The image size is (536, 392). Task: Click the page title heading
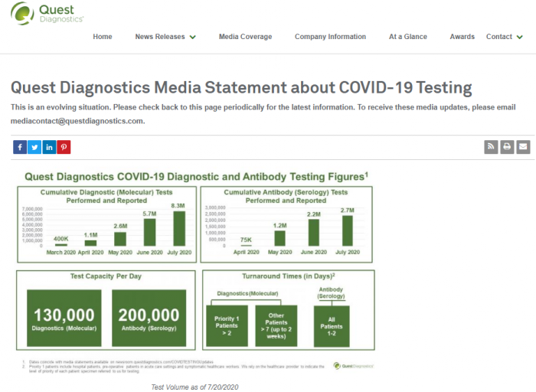[241, 87]
